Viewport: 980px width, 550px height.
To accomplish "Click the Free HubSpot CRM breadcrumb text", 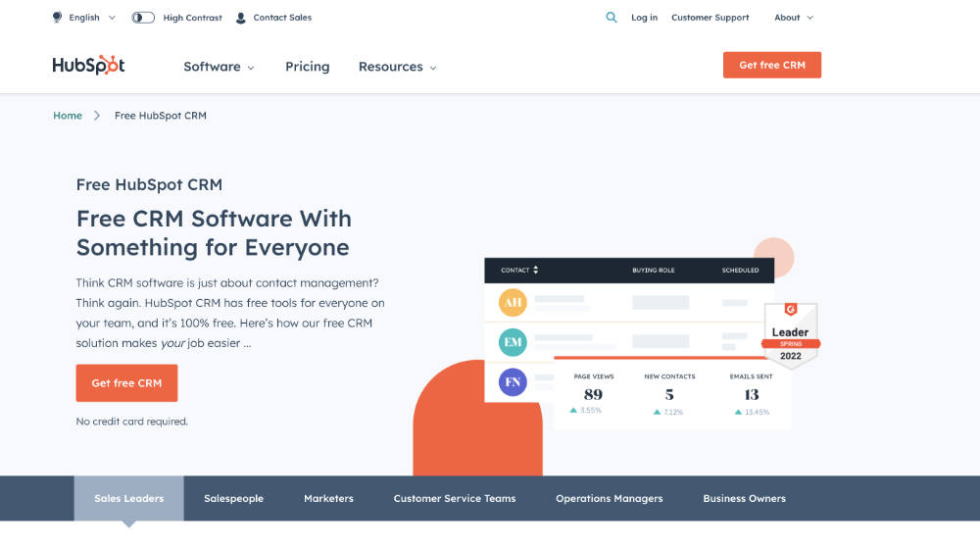I will [x=161, y=116].
